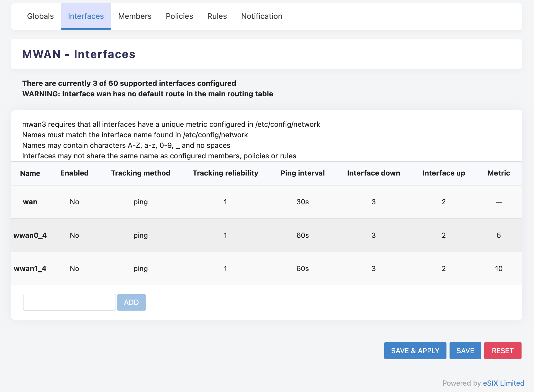Screen dimensions: 534x392
Task: Go to the Policies tab
Action: pos(179,16)
